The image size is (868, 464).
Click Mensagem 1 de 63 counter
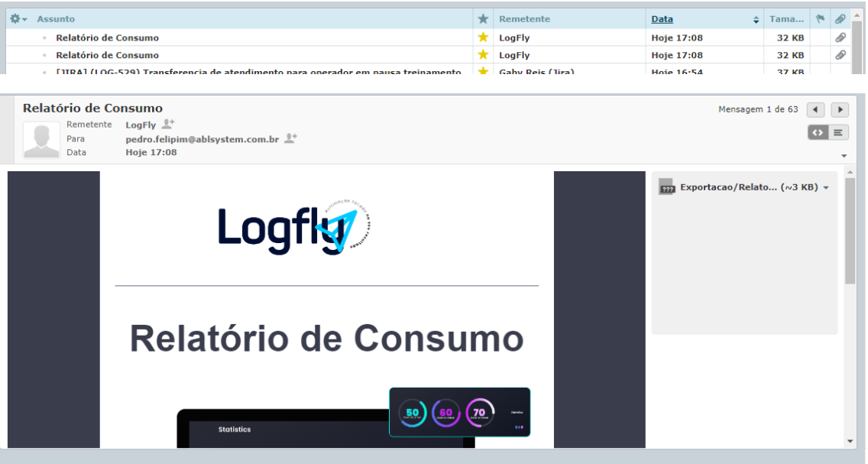[x=758, y=109]
